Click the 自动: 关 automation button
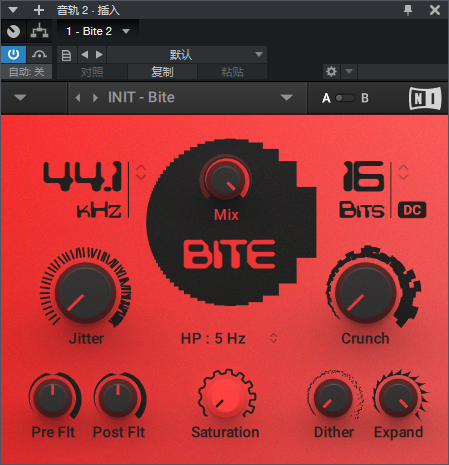The width and height of the screenshot is (449, 465). pos(27,72)
